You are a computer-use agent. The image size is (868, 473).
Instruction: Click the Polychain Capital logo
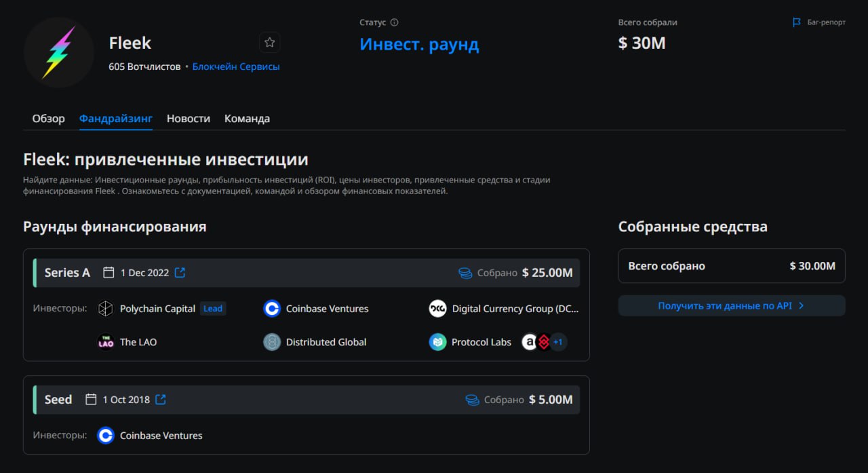(x=105, y=309)
